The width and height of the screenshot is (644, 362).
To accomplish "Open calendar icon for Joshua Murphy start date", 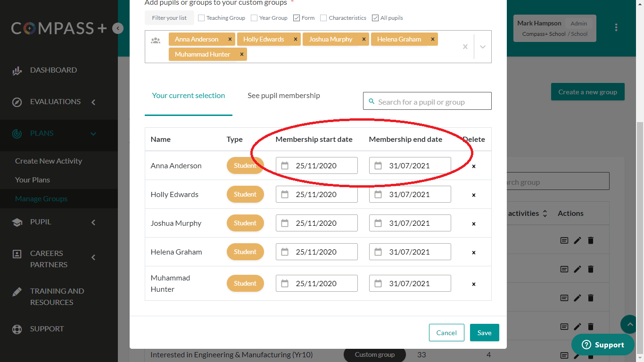I will pos(285,223).
